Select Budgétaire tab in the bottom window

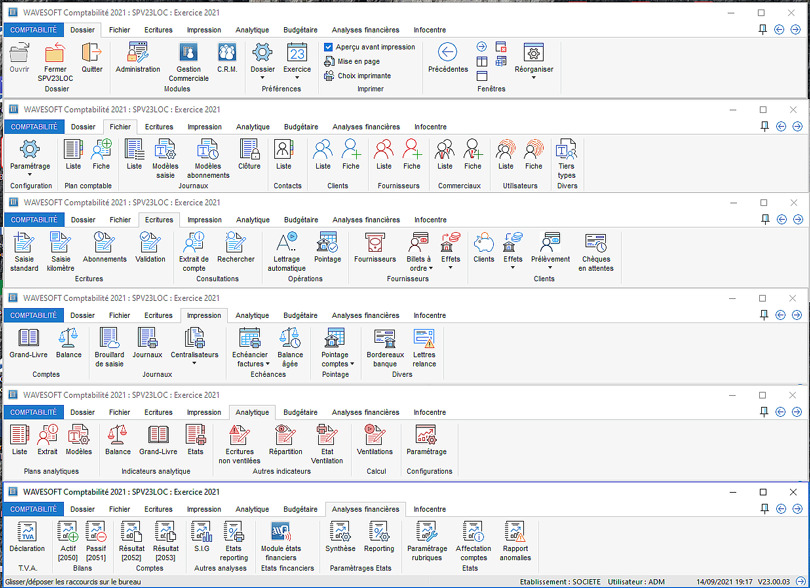(300, 509)
